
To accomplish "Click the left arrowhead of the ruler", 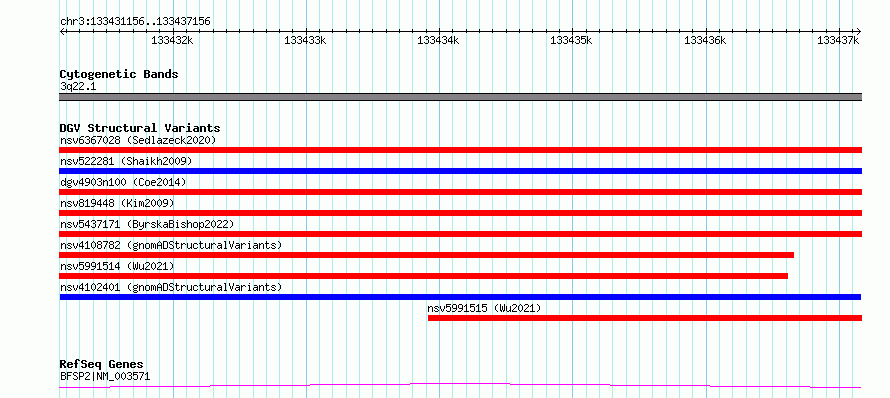I will click(x=62, y=31).
